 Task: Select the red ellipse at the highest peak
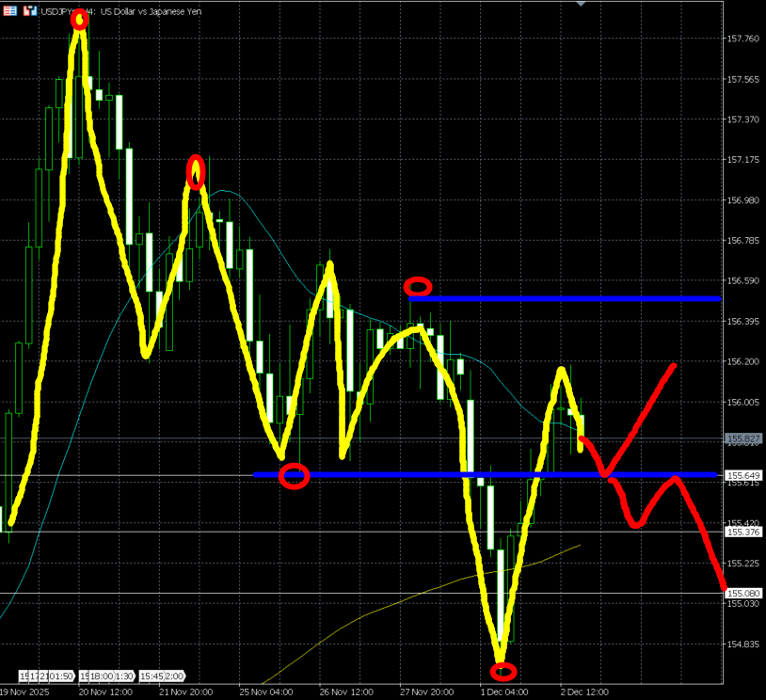(x=80, y=20)
